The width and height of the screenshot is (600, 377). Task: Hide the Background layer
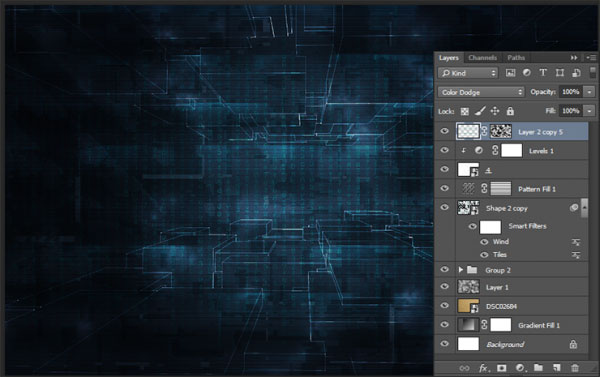[444, 344]
